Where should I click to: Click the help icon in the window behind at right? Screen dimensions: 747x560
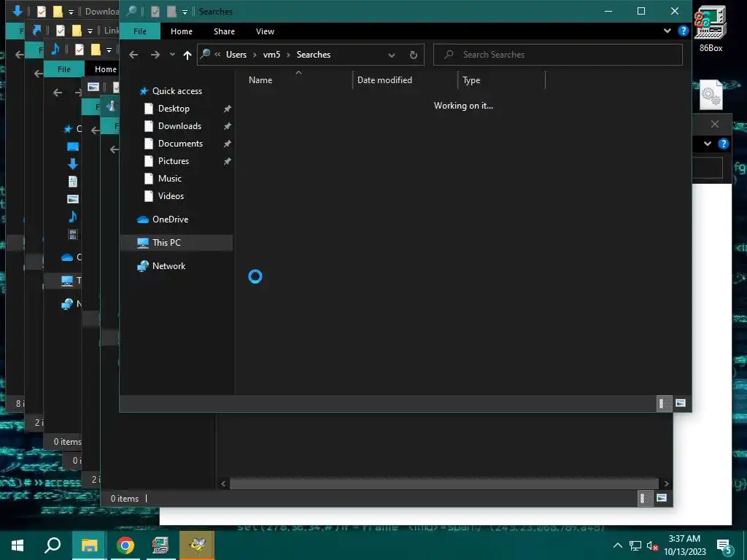coord(724,144)
